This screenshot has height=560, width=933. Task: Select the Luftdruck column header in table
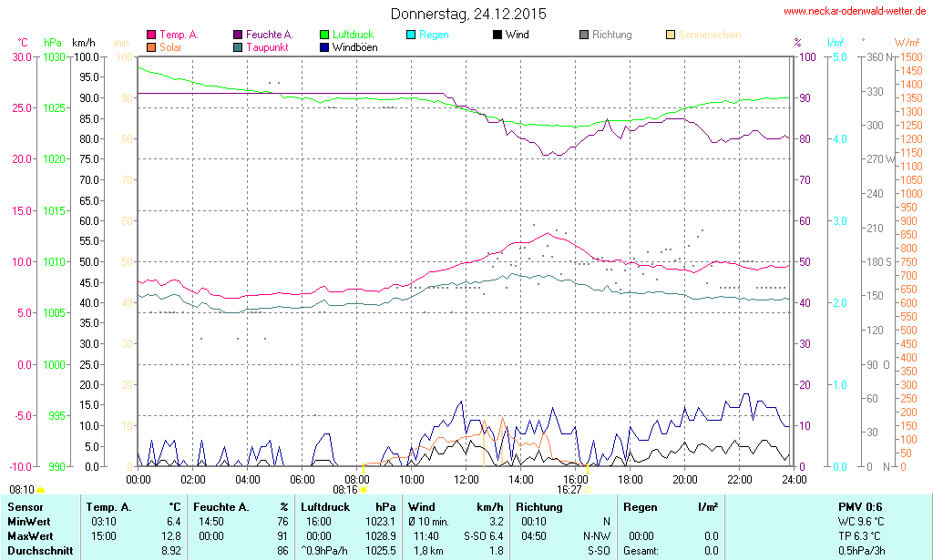(326, 506)
